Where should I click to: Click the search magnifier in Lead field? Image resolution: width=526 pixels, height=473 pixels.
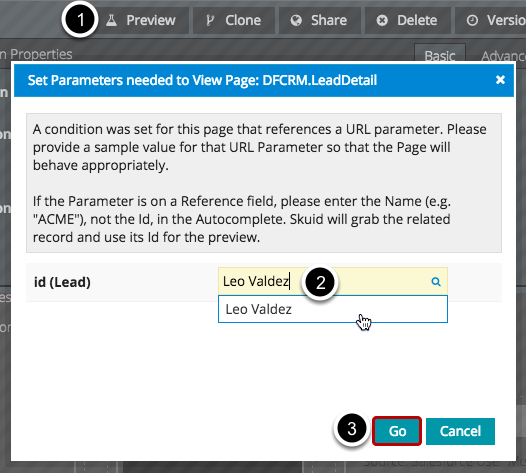tap(436, 281)
